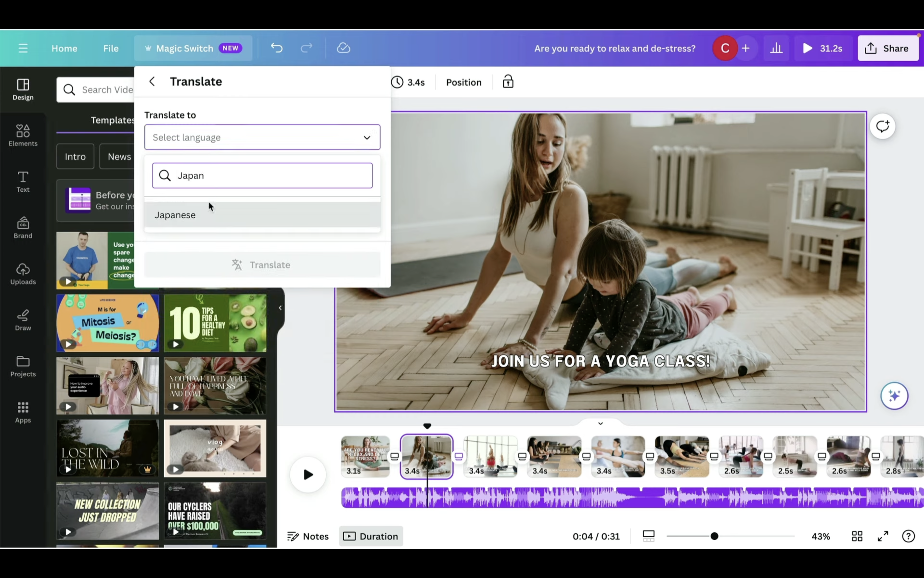924x578 pixels.
Task: Add a collaborator with plus icon
Action: coord(746,48)
